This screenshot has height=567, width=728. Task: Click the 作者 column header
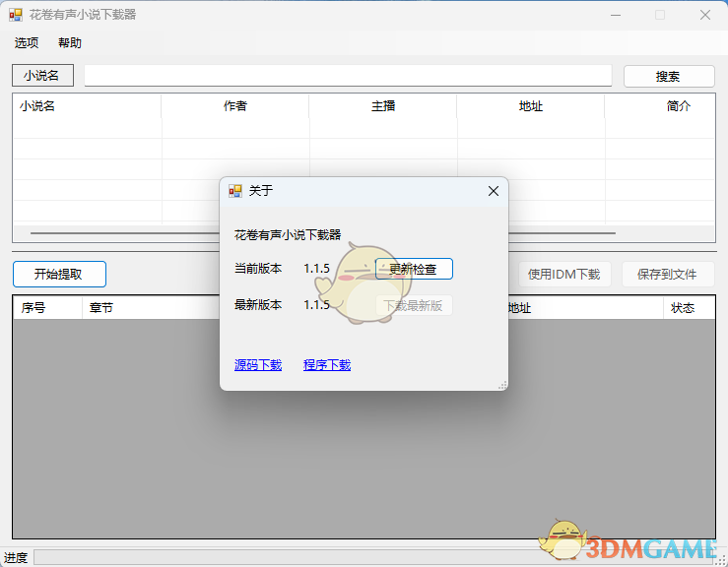click(235, 106)
